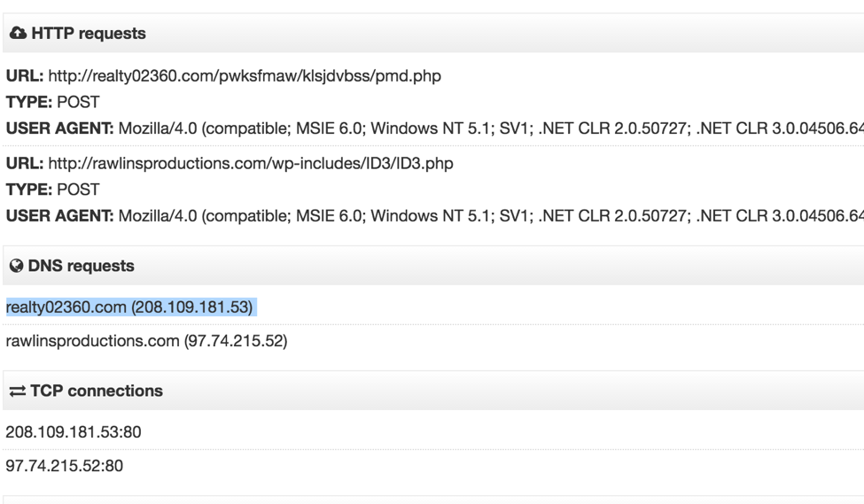Click the HTTP requests cloud upload icon
The height and width of the screenshot is (504, 864).
coord(18,33)
